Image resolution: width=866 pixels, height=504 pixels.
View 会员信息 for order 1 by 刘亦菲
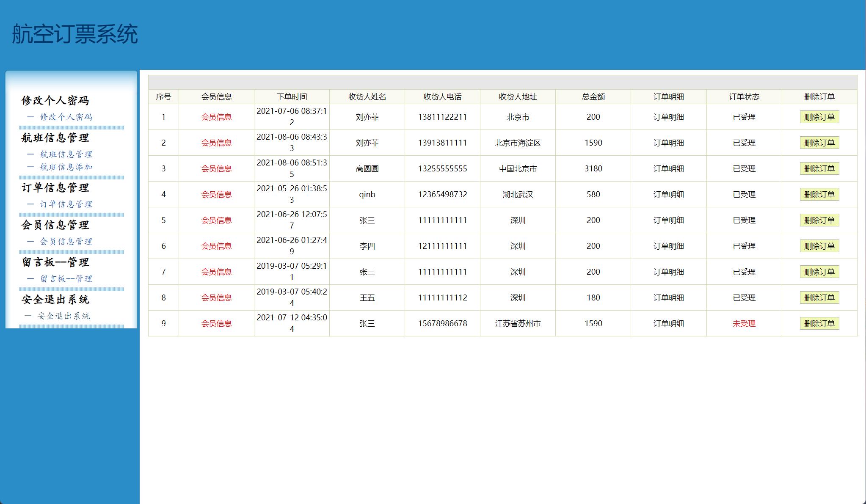pyautogui.click(x=216, y=116)
